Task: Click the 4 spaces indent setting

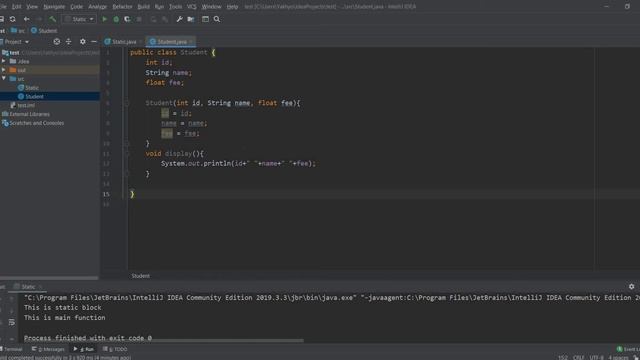Action: (618, 357)
